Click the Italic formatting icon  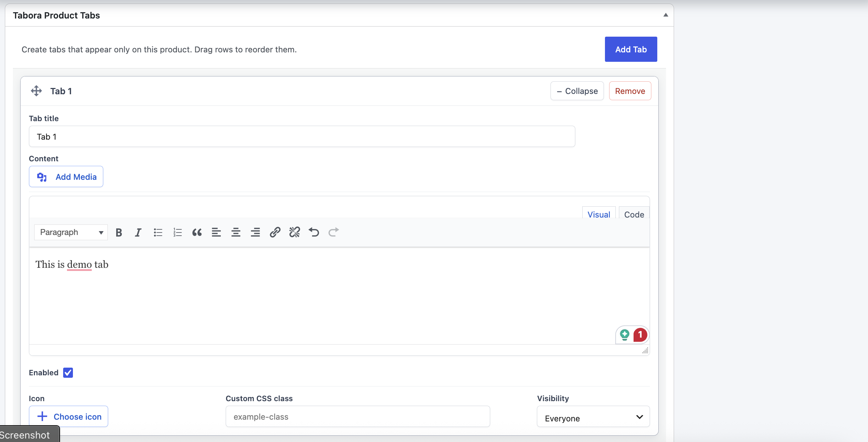pyautogui.click(x=138, y=232)
